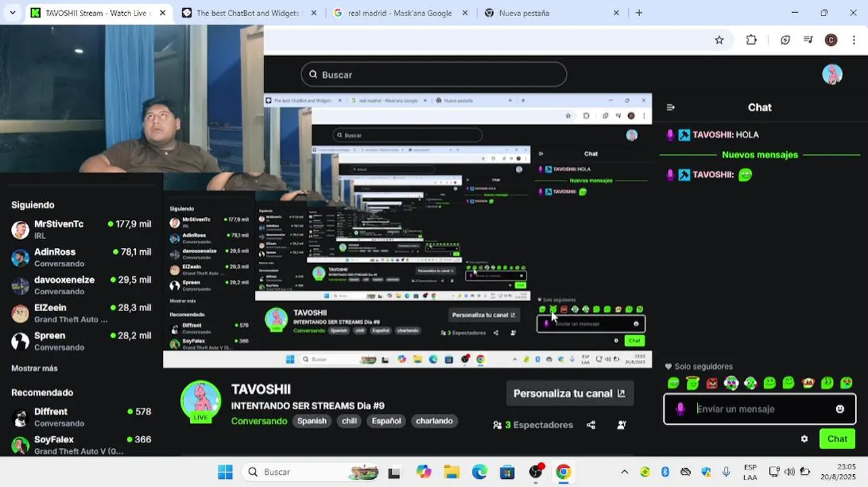Collapse the chat panel with the top-left chat icon
This screenshot has height=487, width=868.
tap(671, 108)
